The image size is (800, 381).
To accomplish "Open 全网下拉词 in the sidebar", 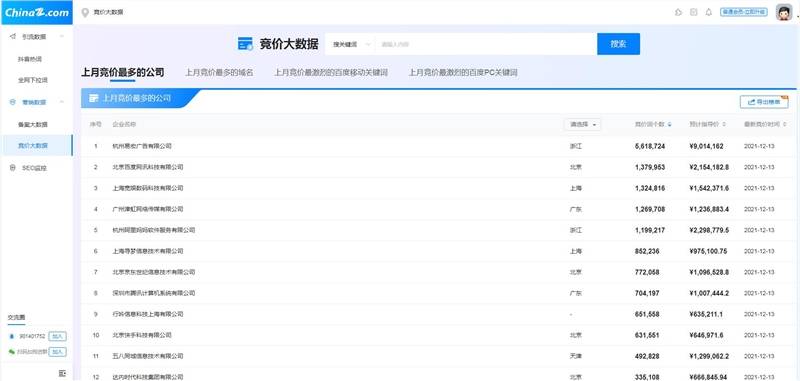I will click(33, 81).
